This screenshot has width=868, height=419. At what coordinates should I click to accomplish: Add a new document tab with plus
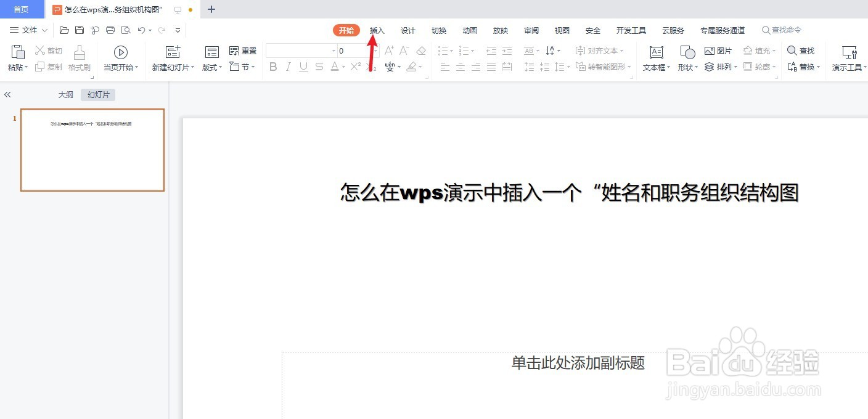point(211,9)
